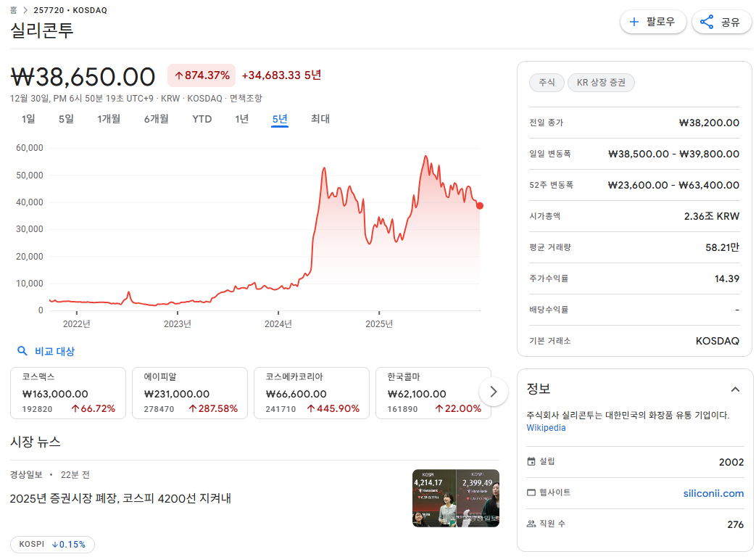Image resolution: width=756 pixels, height=557 pixels.
Task: Click the 시가총액 value 2.36조 KRW
Action: tap(712, 216)
